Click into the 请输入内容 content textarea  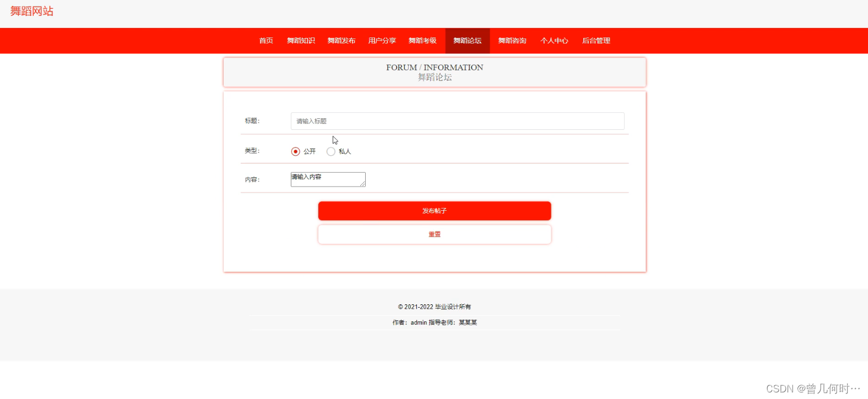328,179
